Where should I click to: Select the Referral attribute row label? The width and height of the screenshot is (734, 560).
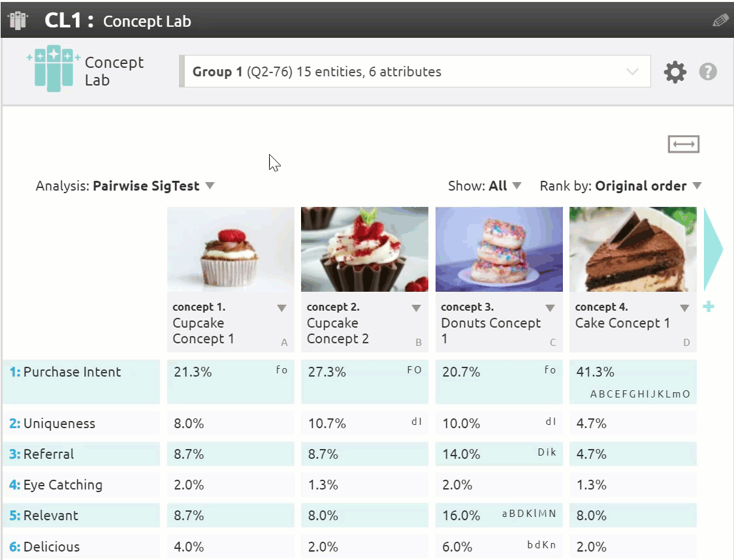(49, 454)
